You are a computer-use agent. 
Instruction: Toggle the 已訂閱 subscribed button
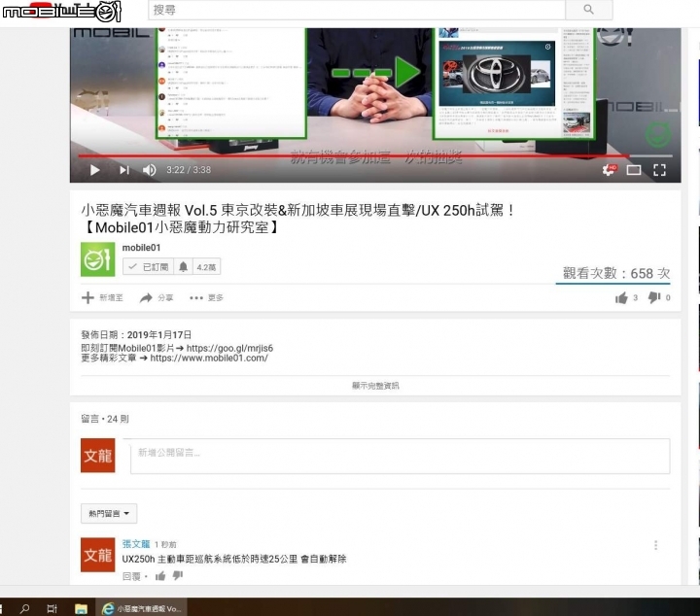148,267
